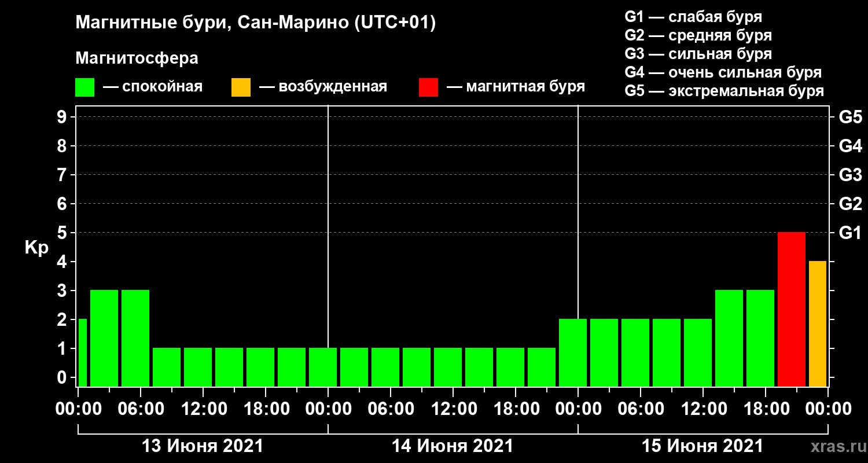The height and width of the screenshot is (463, 868).
Task: Select the line "G1 — слабая буря"
Action: click(x=693, y=16)
